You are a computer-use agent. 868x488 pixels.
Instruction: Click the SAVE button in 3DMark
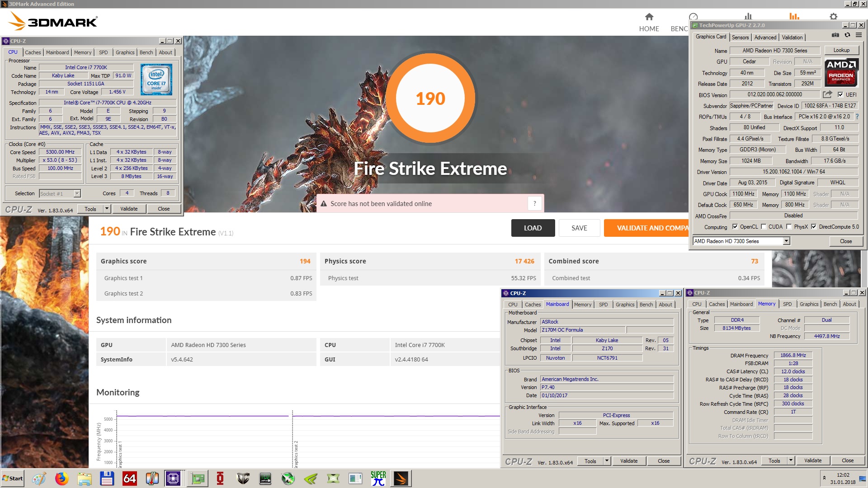(x=579, y=228)
